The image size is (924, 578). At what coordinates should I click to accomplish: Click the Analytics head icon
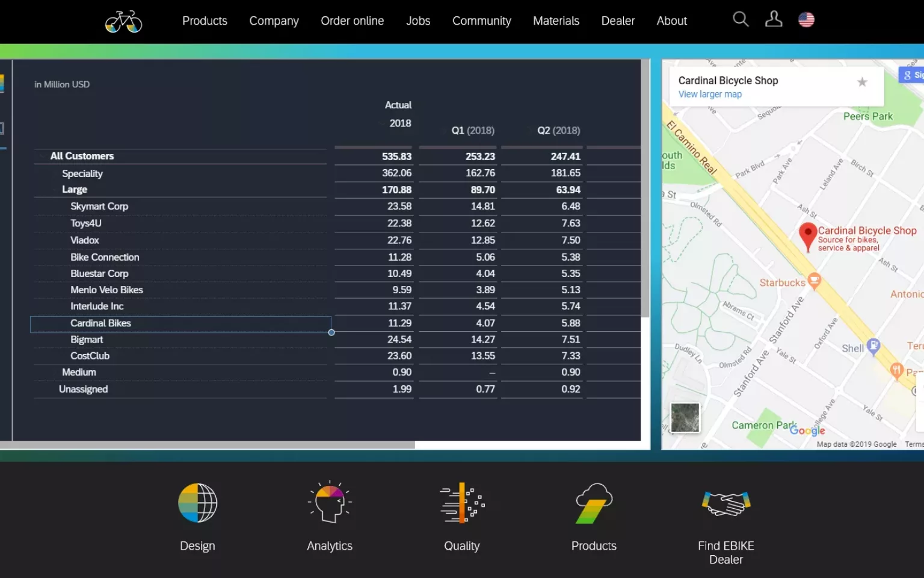coord(330,502)
